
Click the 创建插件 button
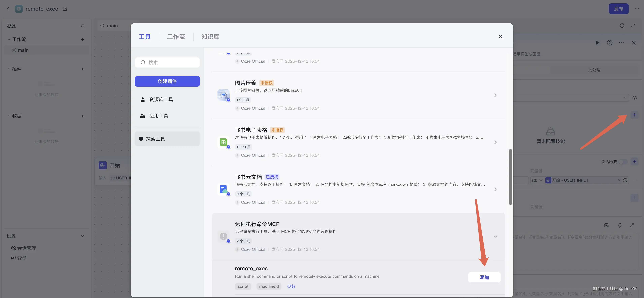pos(167,81)
